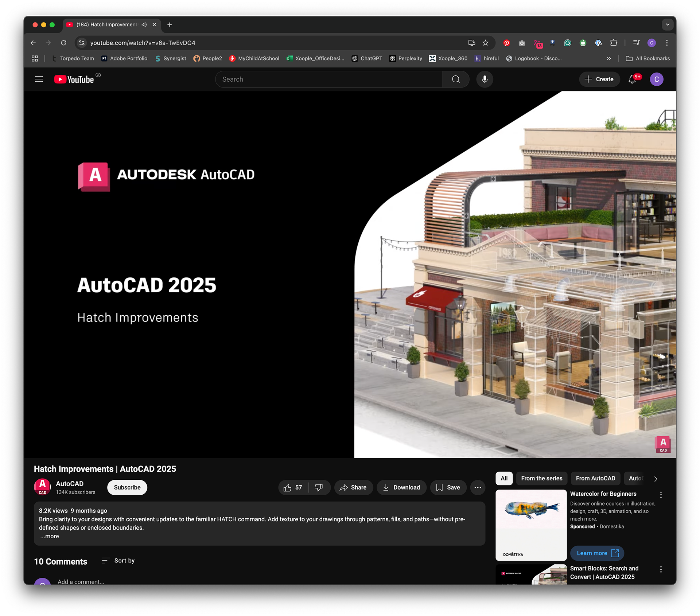Select the From the series chip
700x616 pixels.
point(541,478)
